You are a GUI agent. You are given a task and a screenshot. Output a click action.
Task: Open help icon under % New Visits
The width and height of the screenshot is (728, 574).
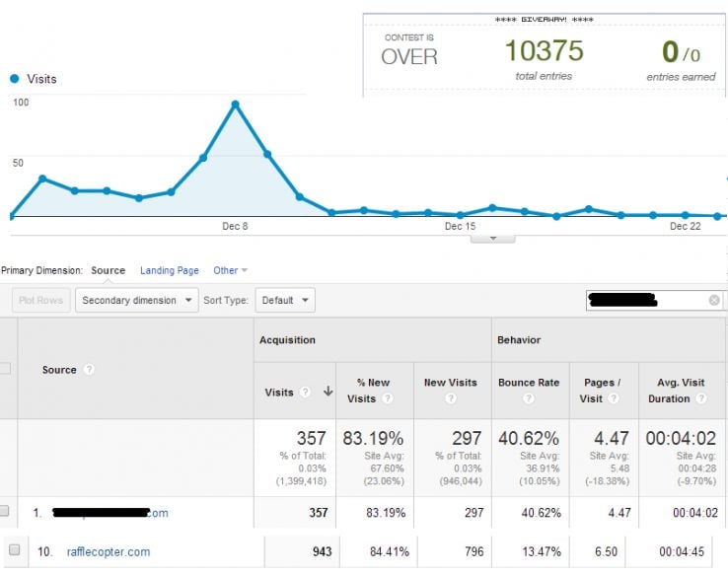point(387,399)
